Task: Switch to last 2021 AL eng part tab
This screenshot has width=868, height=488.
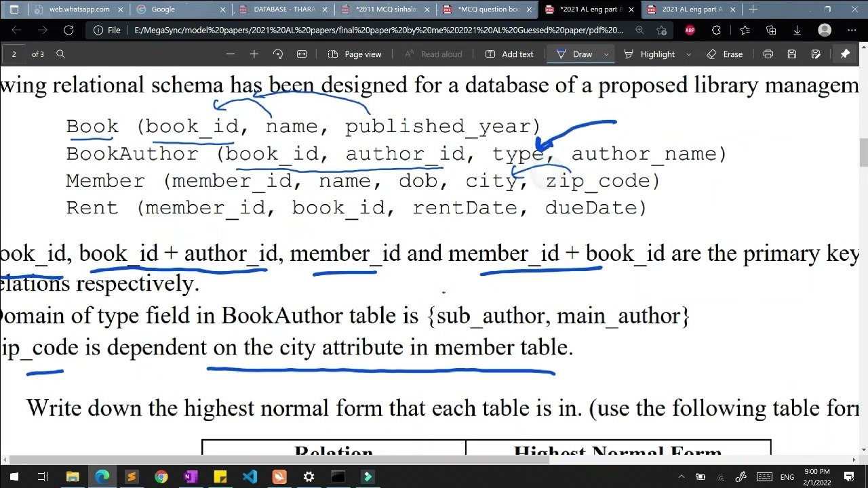Action: coord(692,9)
